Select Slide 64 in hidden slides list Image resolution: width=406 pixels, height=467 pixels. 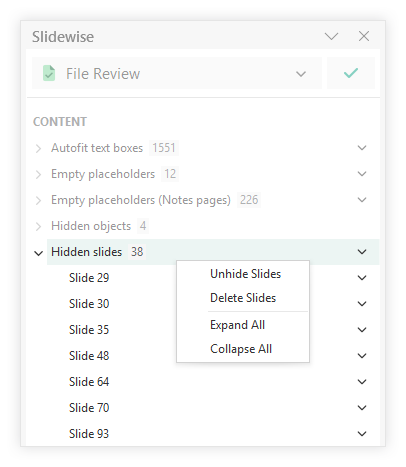click(x=89, y=382)
